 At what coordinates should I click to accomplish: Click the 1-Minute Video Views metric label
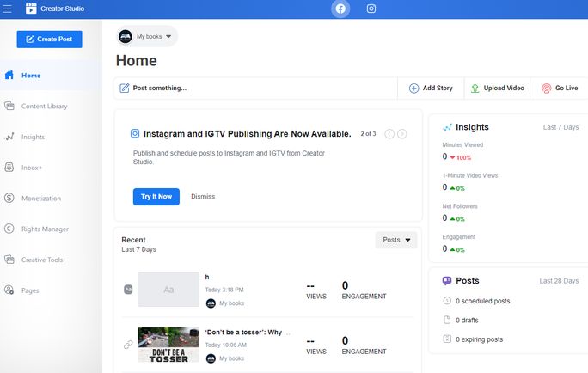[470, 175]
